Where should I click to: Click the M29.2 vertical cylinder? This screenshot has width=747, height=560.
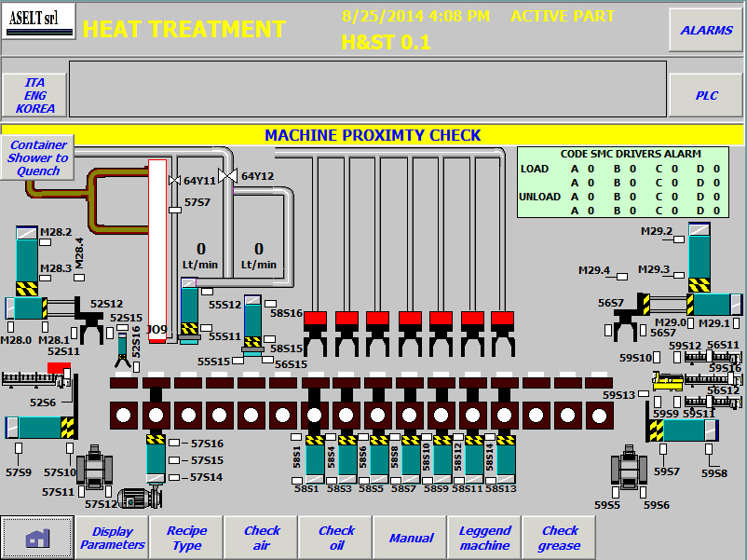(x=699, y=257)
